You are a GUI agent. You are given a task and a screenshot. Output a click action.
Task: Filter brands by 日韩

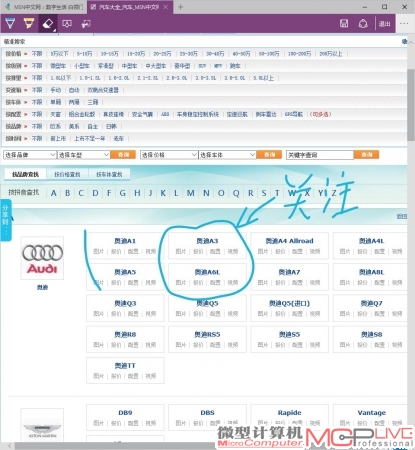pyautogui.click(x=111, y=126)
